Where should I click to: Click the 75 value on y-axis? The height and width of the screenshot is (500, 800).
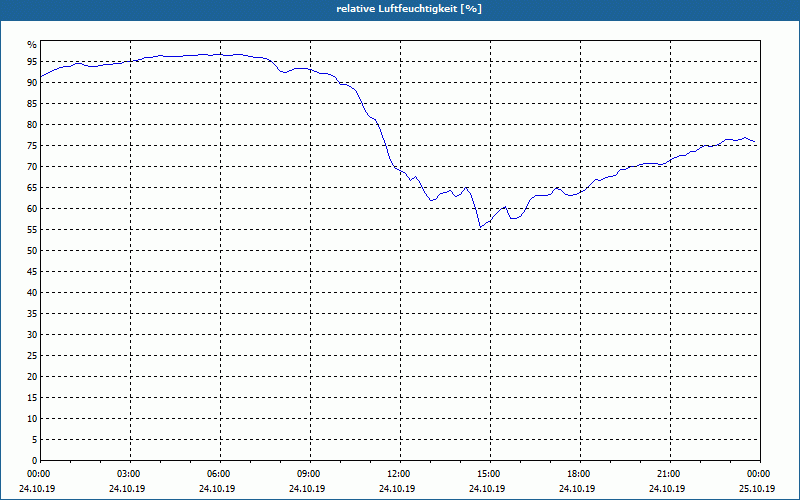coord(32,146)
